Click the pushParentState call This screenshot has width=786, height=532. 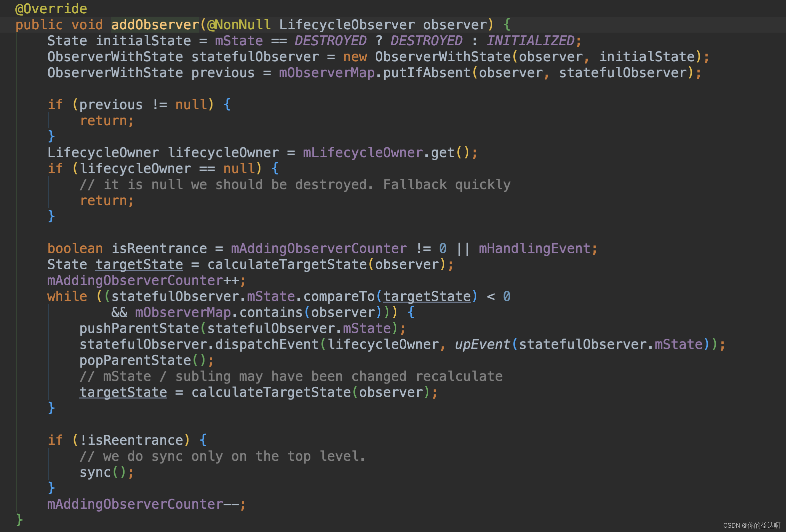[139, 328]
